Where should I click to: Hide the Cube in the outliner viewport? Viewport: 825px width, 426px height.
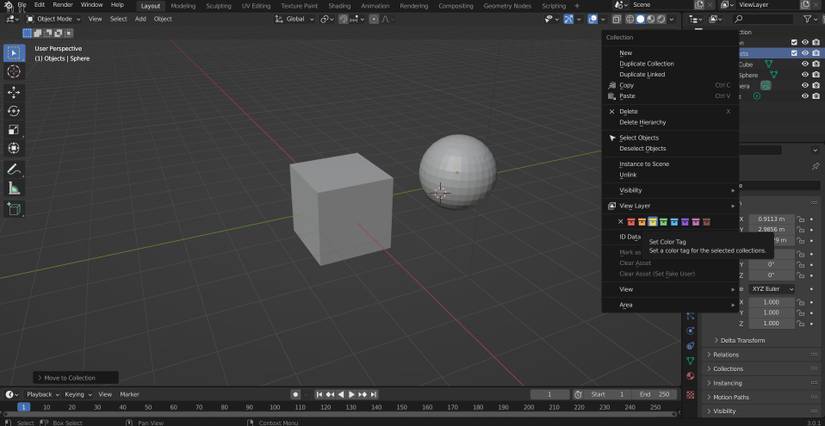805,64
